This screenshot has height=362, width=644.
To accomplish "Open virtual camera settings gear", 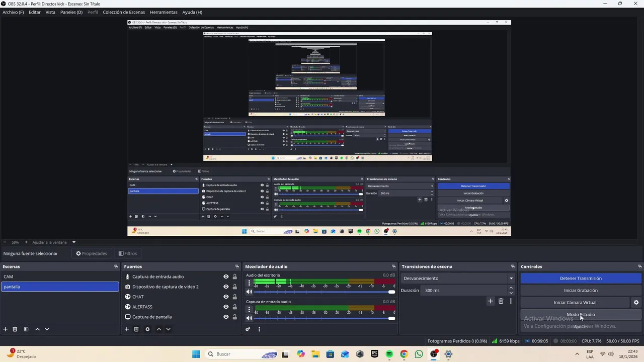I will [x=636, y=303].
